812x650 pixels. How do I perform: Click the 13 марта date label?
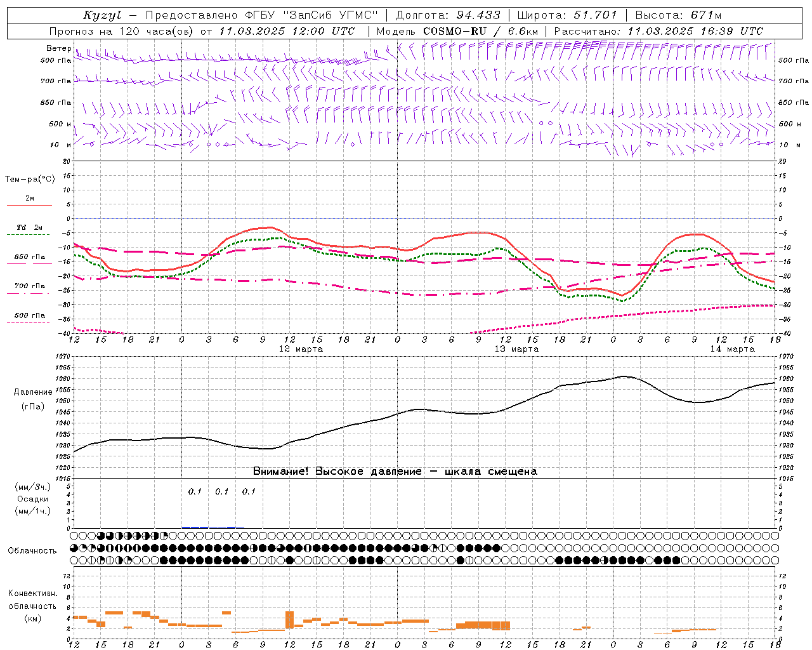coord(516,349)
